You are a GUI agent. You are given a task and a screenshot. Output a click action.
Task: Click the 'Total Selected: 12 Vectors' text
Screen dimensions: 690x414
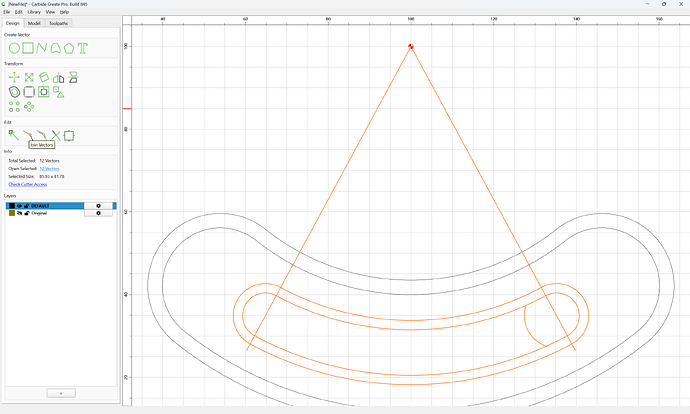click(34, 161)
